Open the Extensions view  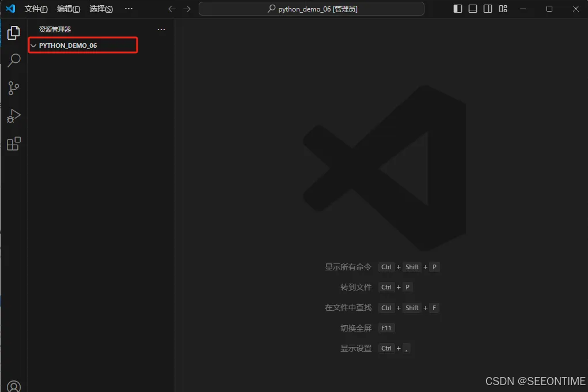(x=13, y=144)
